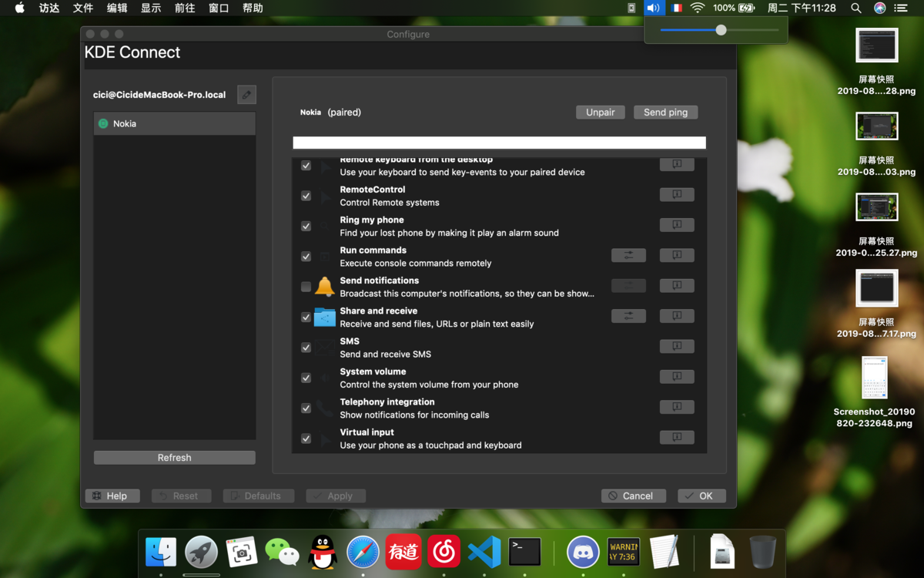Uncheck the RemoteControl plugin
924x578 pixels.
coord(306,196)
